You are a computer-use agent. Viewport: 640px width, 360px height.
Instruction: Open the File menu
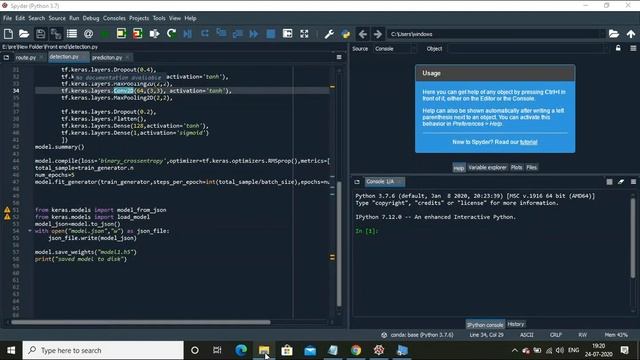point(7,18)
